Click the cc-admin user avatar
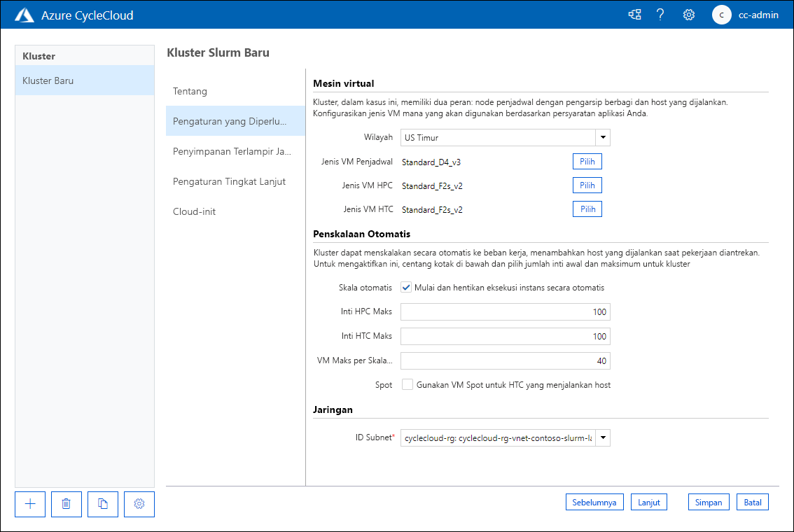The width and height of the screenshot is (794, 532). click(x=721, y=15)
